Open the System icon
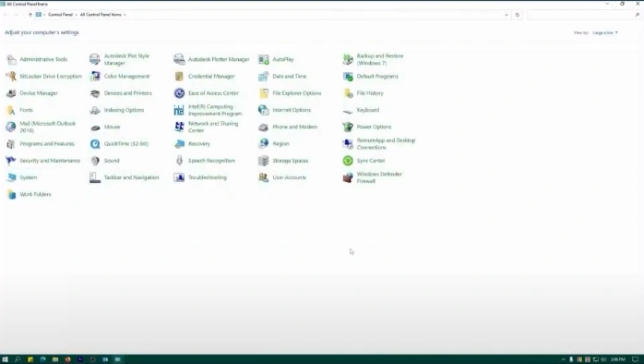Screen dimensions: 644x364 point(11,177)
